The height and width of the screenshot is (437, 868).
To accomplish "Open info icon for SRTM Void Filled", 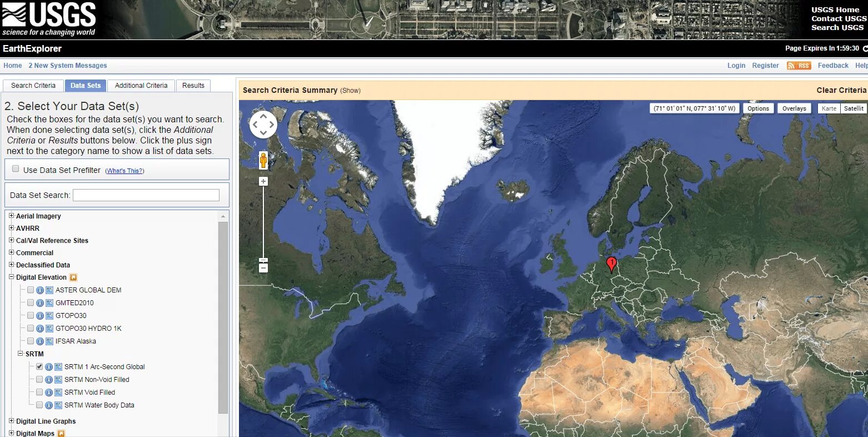I will pos(49,393).
